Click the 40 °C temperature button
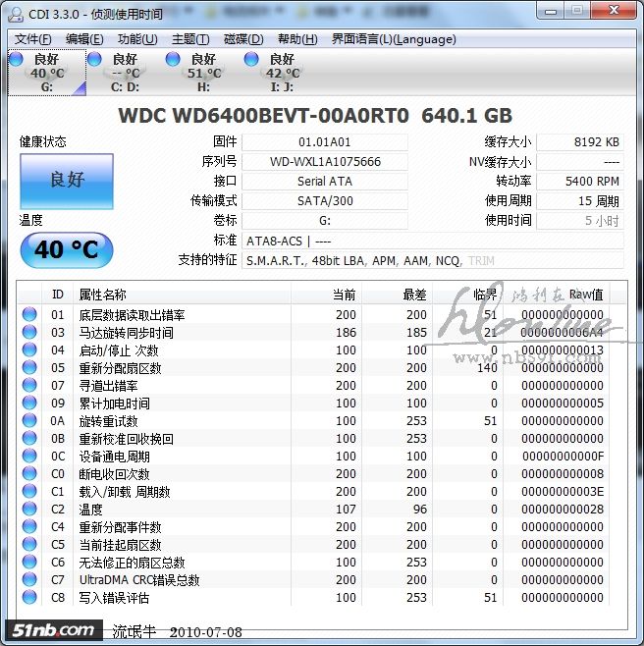This screenshot has height=646, width=644. [66, 249]
